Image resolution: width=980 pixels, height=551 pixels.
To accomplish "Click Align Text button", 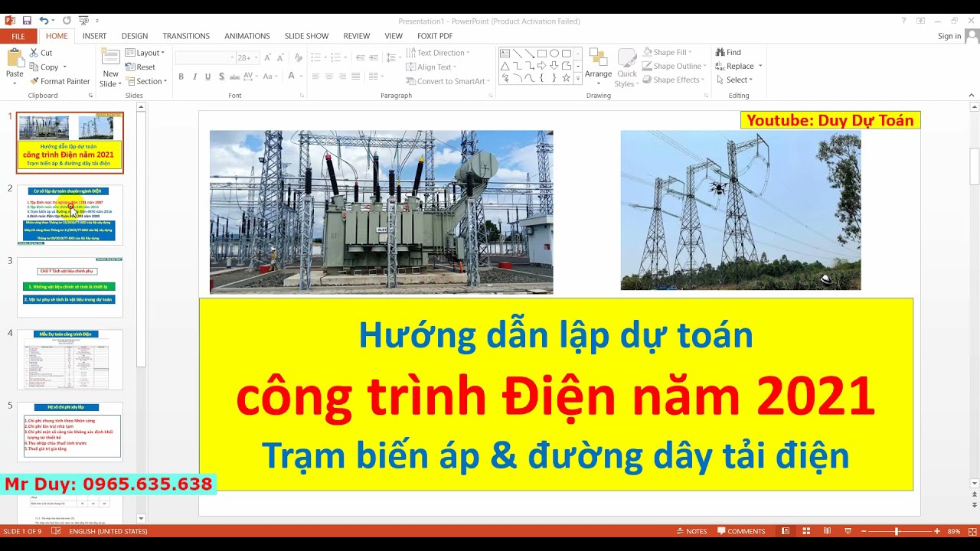I will coord(431,67).
